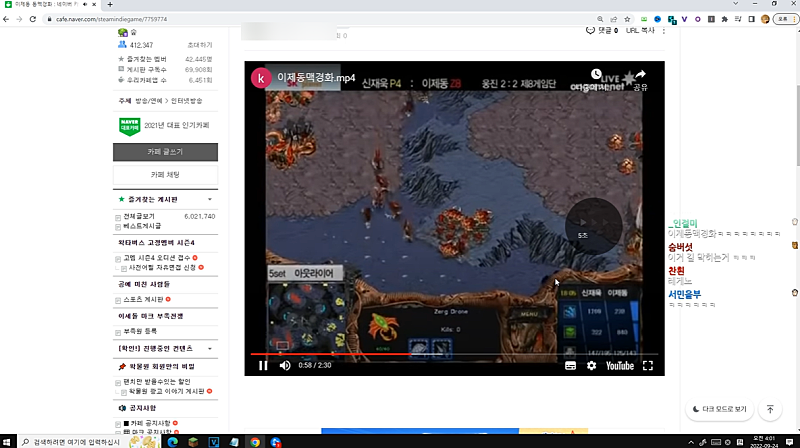The width and height of the screenshot is (800, 448).
Task: Open 스토츠 게시판
Action: [143, 300]
